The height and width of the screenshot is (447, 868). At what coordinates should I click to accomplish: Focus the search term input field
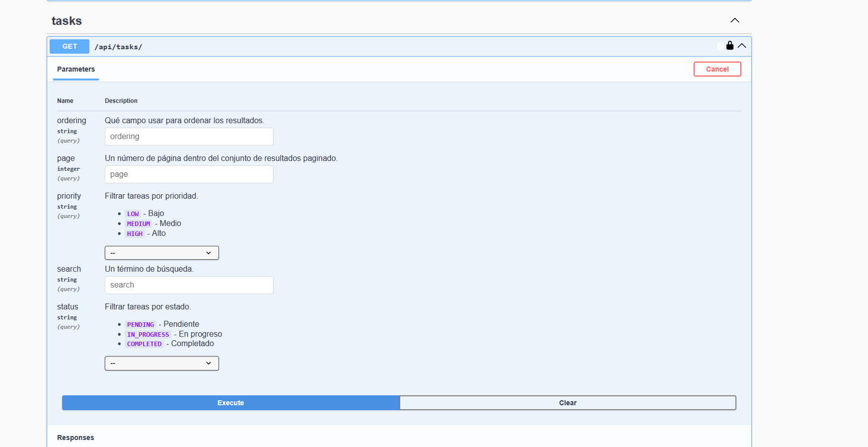coord(189,285)
